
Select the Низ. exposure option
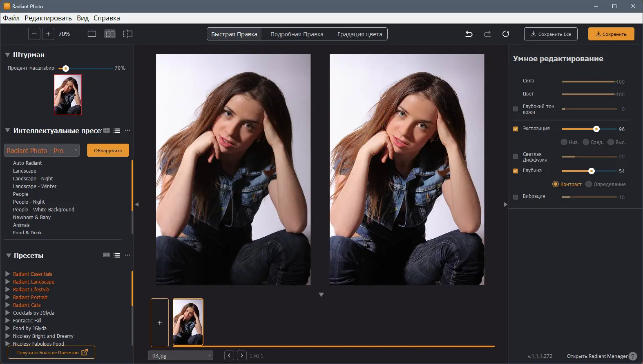[564, 142]
